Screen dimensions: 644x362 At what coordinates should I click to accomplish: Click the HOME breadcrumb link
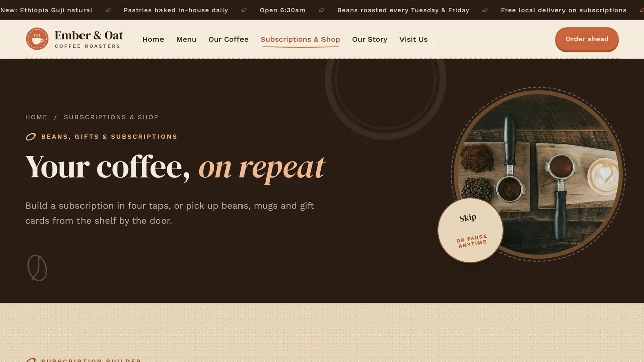click(37, 117)
